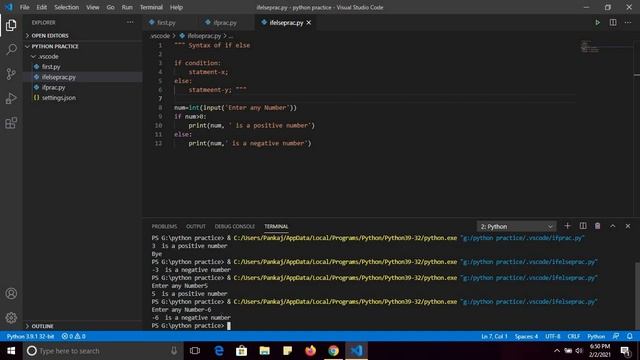The height and width of the screenshot is (360, 640).
Task: Close the ifelseprac.py editor tab
Action: [309, 22]
